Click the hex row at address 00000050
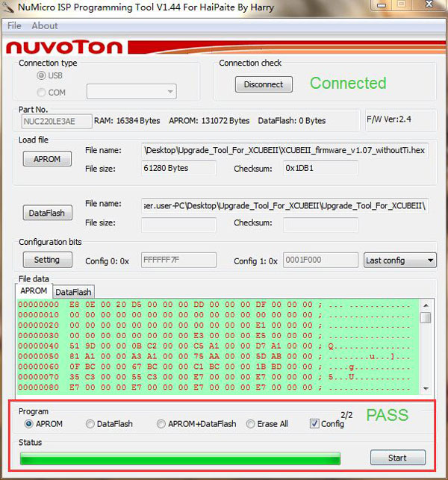The image size is (448, 480). coord(214,356)
